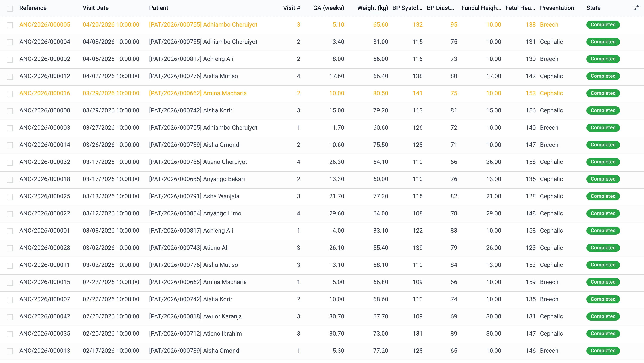
Task: Open record ANC/2026/000004
Action: pyautogui.click(x=45, y=42)
